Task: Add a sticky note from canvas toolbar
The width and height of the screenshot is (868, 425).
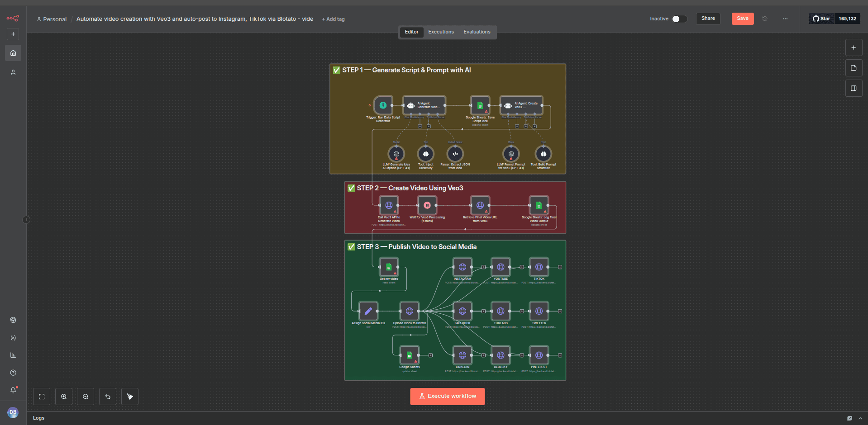Action: pyautogui.click(x=854, y=68)
